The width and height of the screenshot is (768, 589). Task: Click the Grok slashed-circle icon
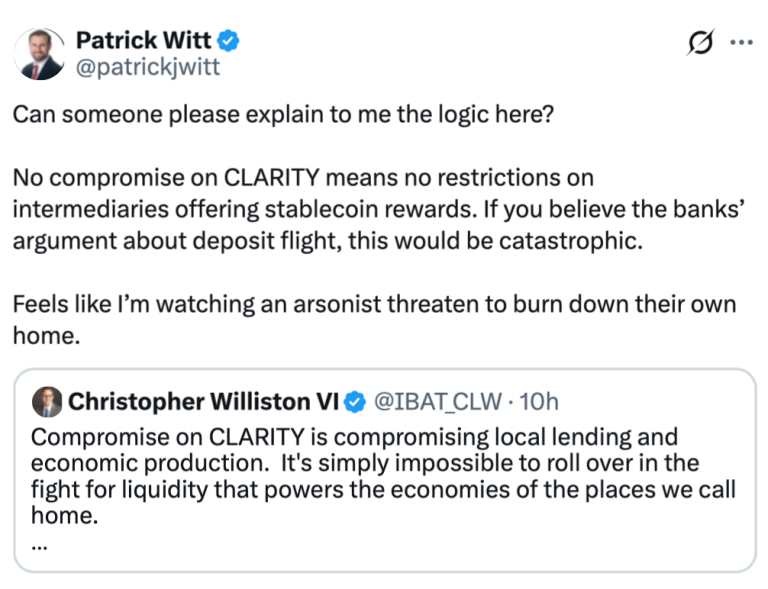point(701,43)
